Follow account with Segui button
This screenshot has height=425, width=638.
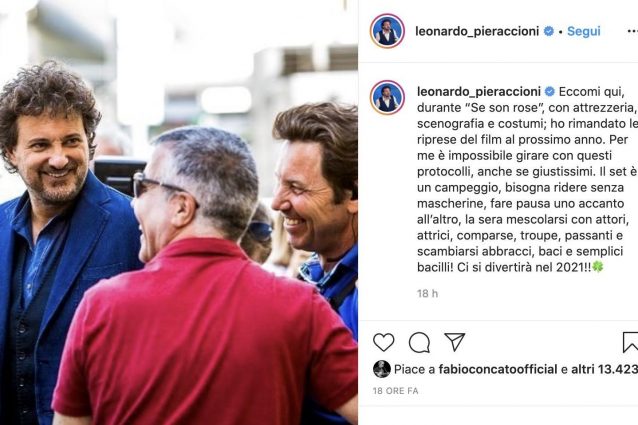[583, 31]
